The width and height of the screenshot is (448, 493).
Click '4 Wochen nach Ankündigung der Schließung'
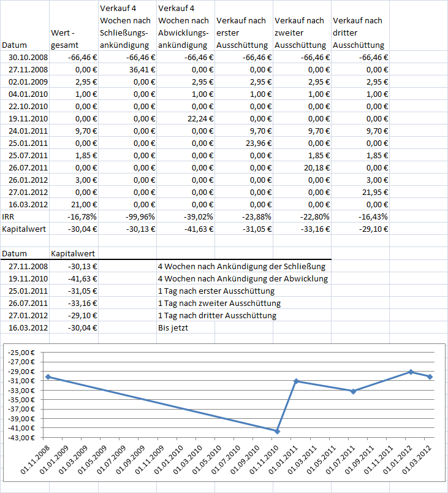click(x=241, y=266)
